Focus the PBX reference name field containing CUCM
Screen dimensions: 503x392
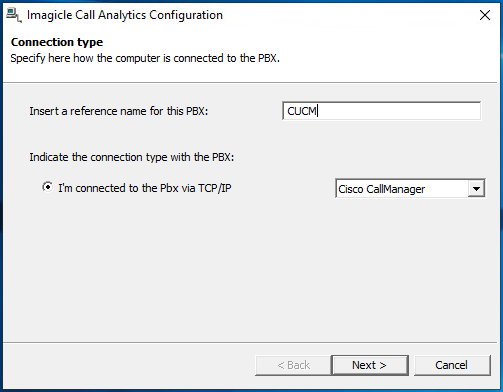click(381, 111)
